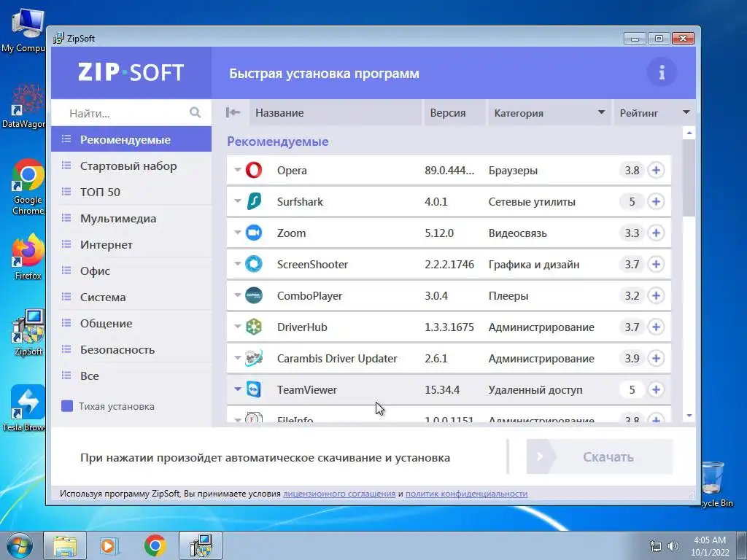Click the search magnifier icon
Image resolution: width=747 pixels, height=560 pixels.
click(195, 112)
